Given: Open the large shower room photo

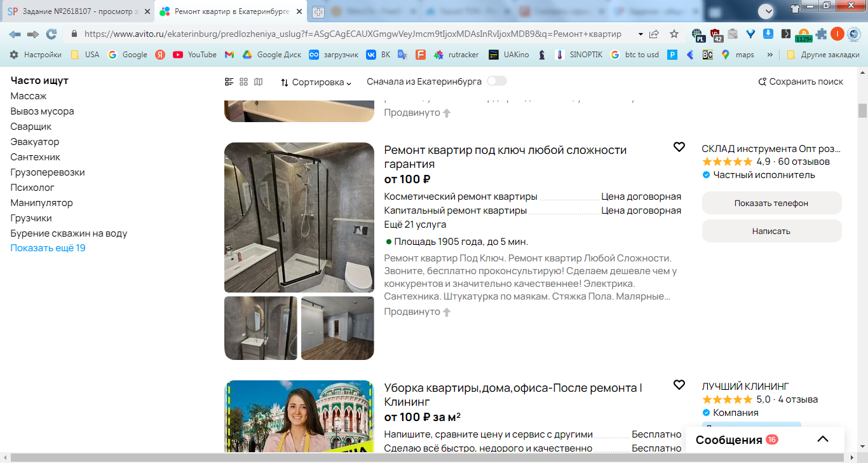Looking at the screenshot, I should (299, 218).
